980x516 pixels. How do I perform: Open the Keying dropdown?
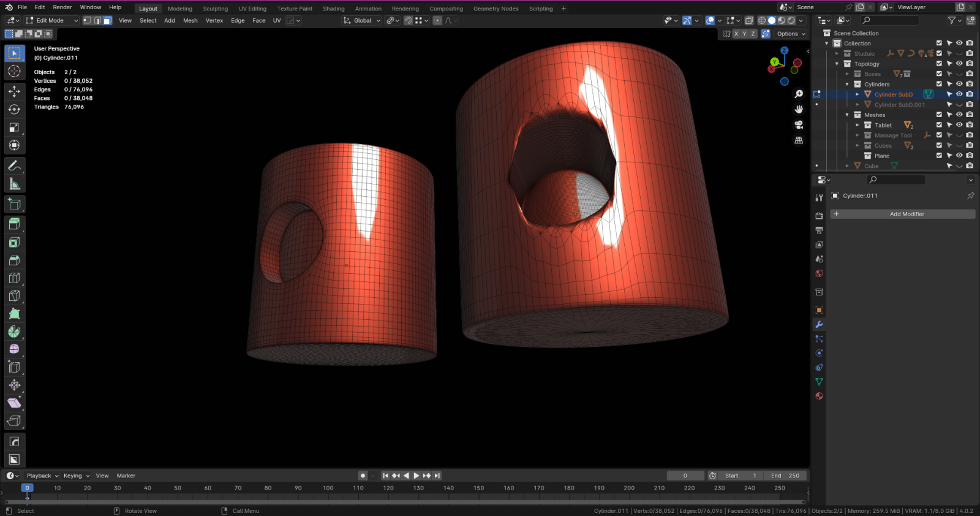point(76,476)
